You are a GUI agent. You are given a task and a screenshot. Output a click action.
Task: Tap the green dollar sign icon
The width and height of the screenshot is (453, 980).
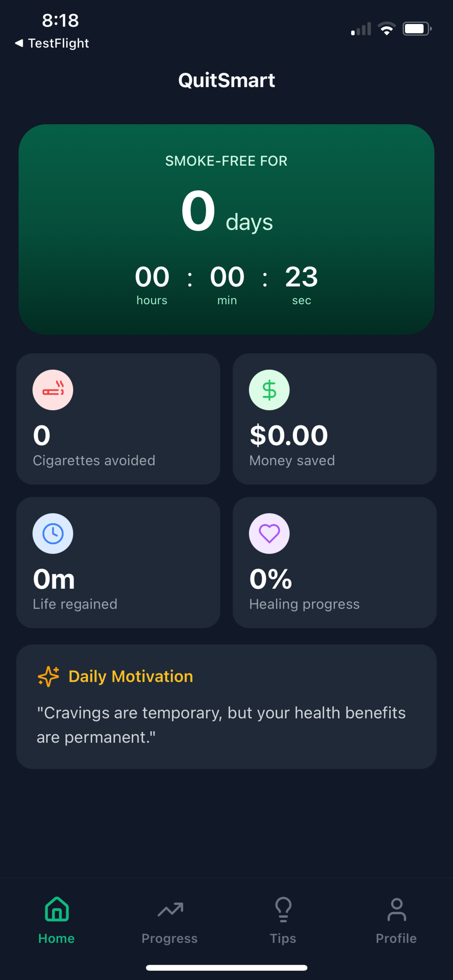click(x=269, y=390)
